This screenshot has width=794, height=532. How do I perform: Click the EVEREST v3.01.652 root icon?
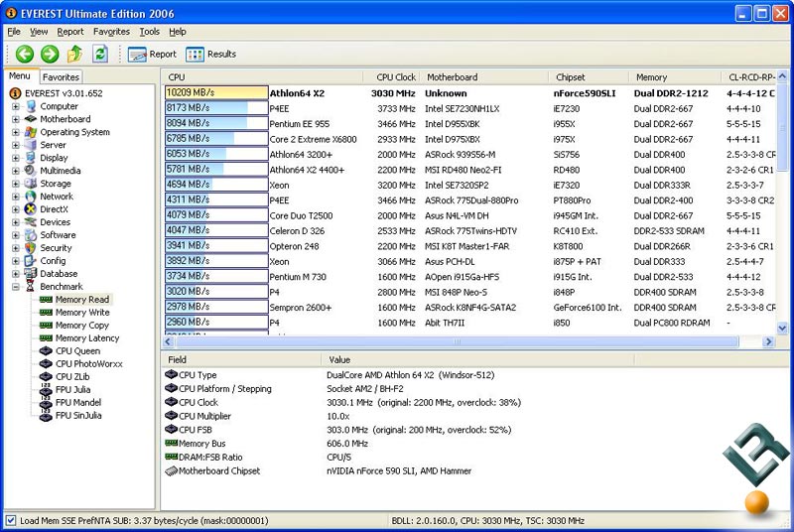pos(16,93)
